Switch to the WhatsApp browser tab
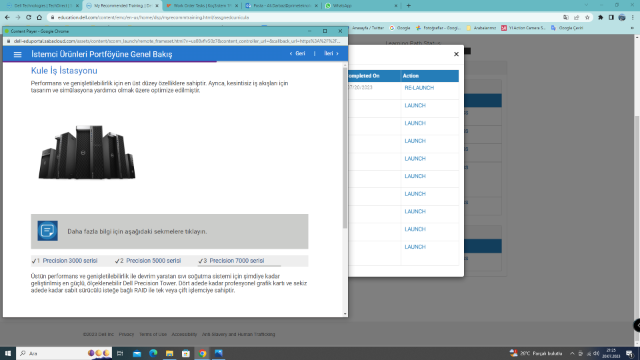 (x=362, y=6)
